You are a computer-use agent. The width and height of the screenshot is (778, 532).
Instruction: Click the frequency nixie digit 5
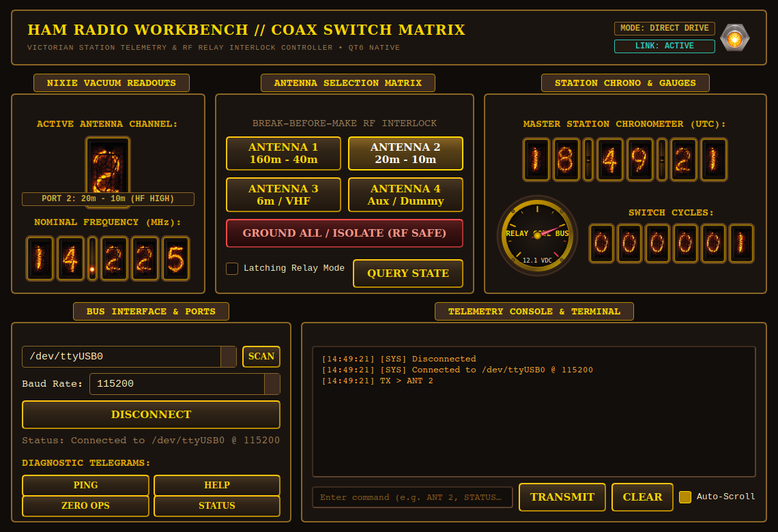point(175,258)
